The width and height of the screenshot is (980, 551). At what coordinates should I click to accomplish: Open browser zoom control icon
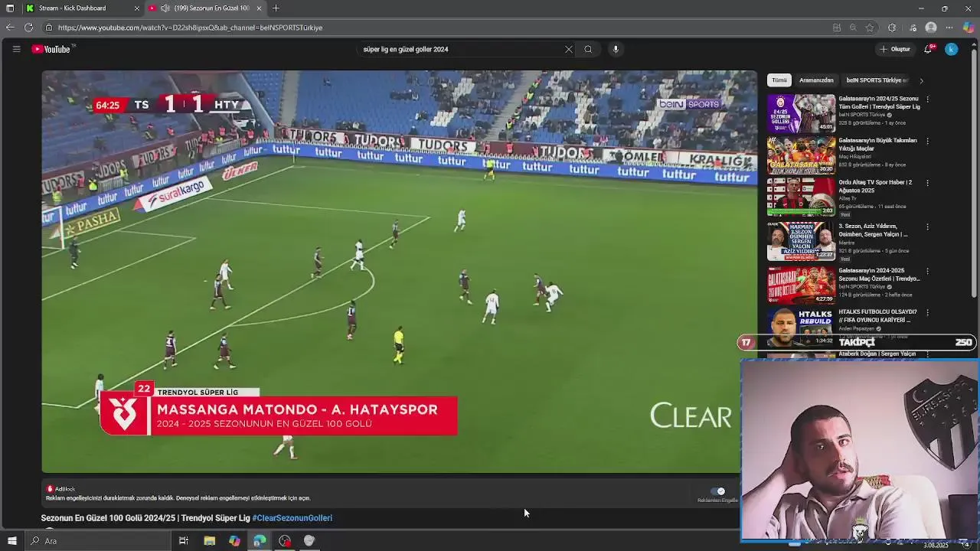point(853,28)
